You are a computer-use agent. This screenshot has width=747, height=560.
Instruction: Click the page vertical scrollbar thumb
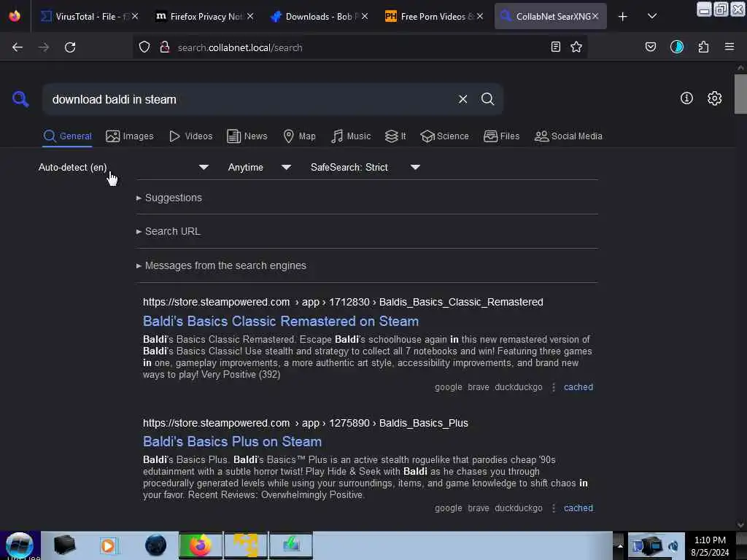pyautogui.click(x=740, y=94)
